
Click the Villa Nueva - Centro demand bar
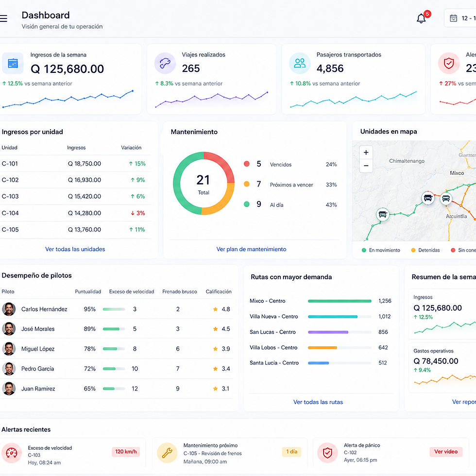point(340,317)
